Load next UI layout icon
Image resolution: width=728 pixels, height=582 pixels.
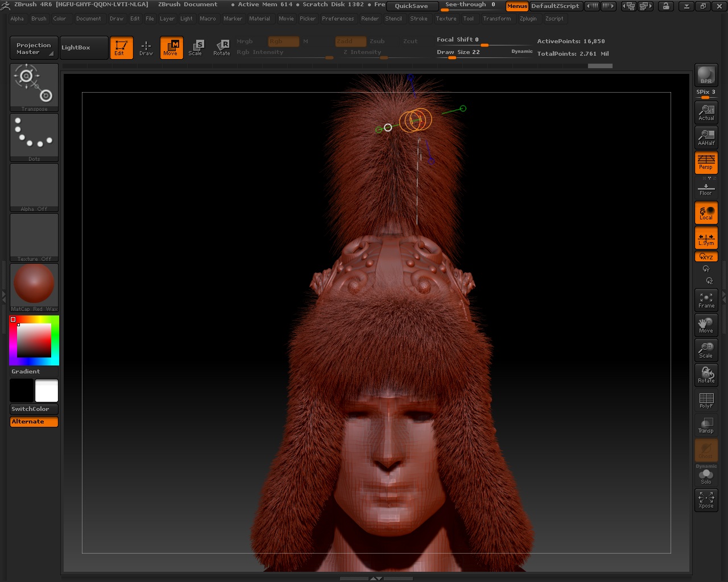coord(646,6)
